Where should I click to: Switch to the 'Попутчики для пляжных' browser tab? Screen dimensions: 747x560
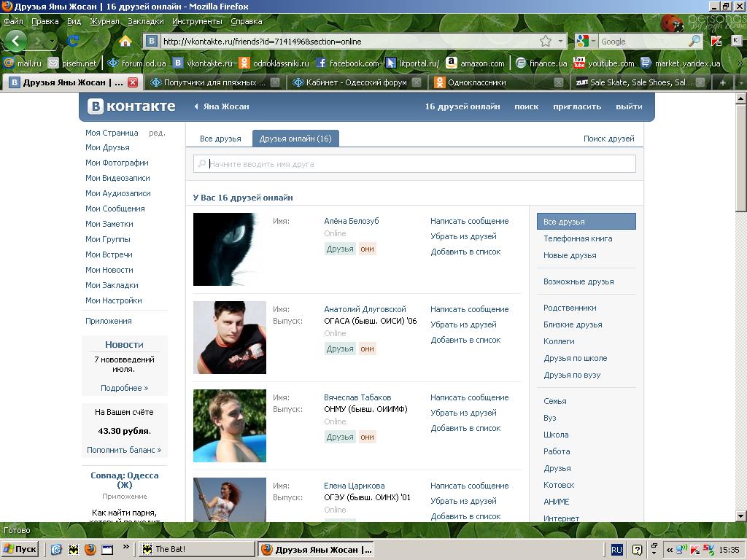point(214,82)
